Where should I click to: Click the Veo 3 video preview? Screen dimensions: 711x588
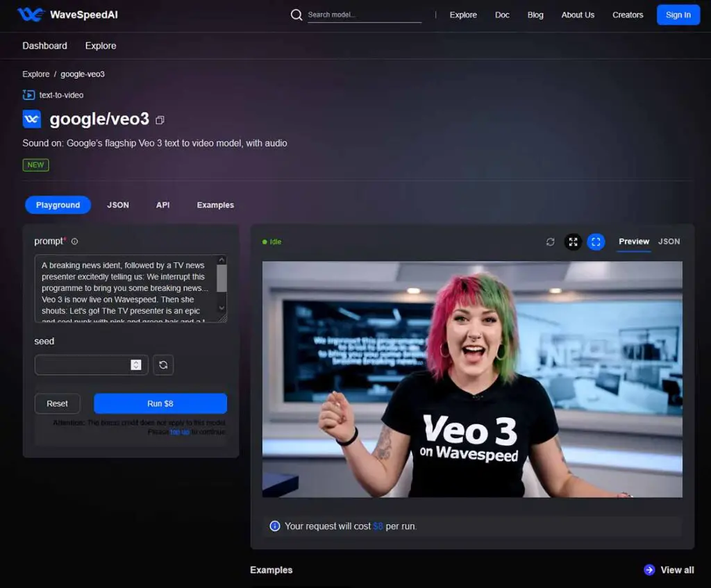(472, 380)
